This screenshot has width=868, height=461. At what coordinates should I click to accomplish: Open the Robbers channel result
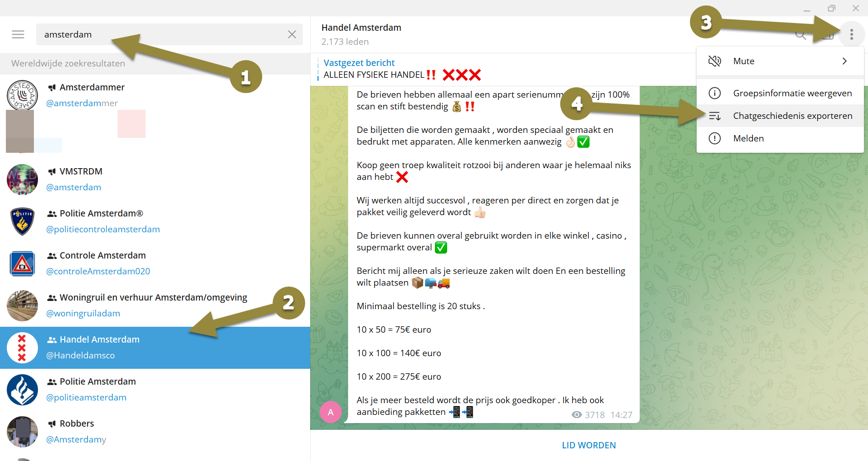[155, 432]
